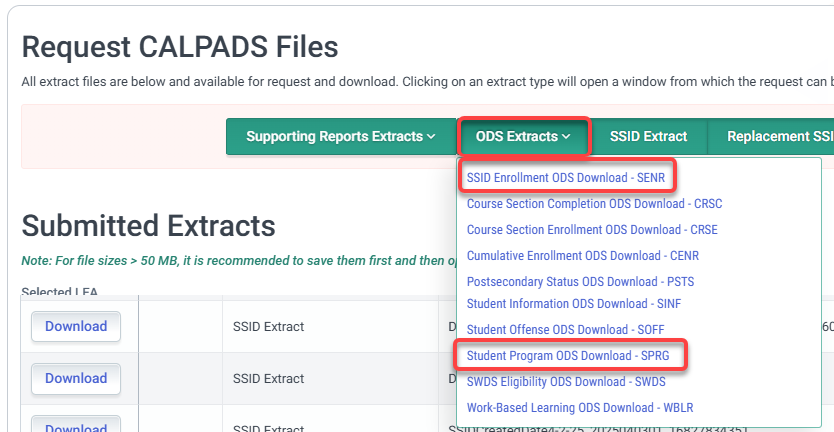Collapse the ODS Extracts dropdown
This screenshot has height=432, width=834.
pyautogui.click(x=523, y=137)
